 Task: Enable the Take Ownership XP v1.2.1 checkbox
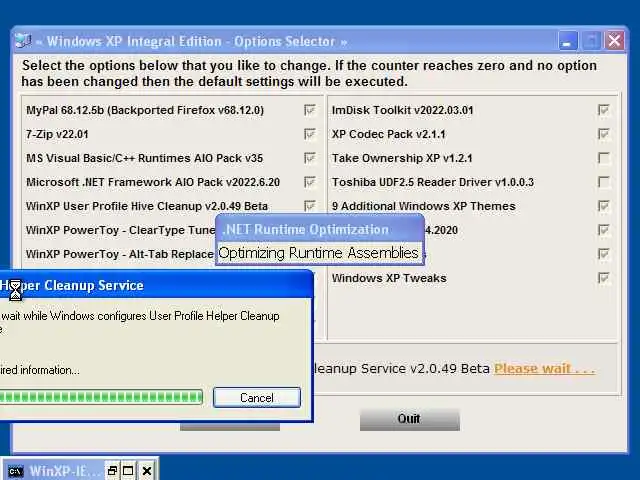(604, 158)
